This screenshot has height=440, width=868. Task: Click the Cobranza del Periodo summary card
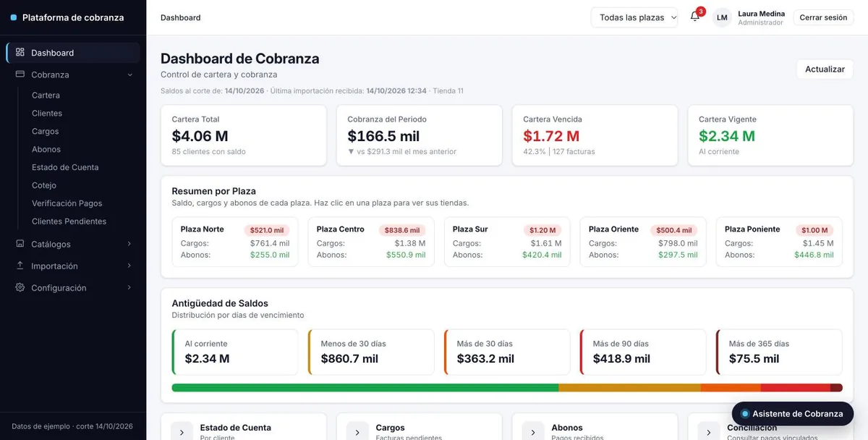(420, 135)
